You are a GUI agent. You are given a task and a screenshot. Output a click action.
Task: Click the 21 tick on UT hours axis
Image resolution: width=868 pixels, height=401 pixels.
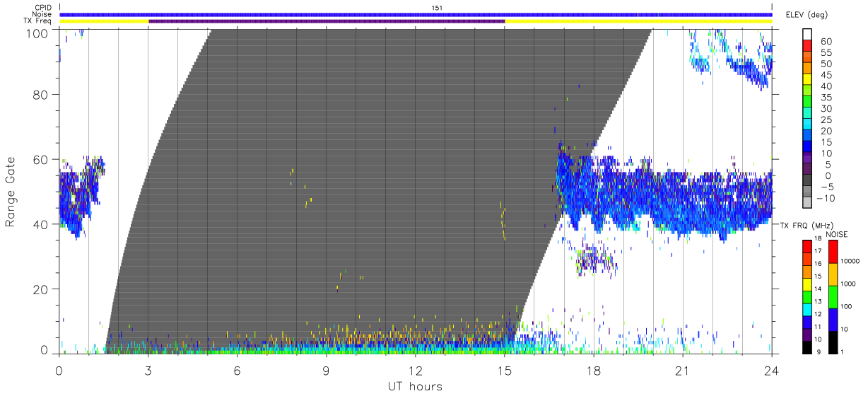[683, 370]
